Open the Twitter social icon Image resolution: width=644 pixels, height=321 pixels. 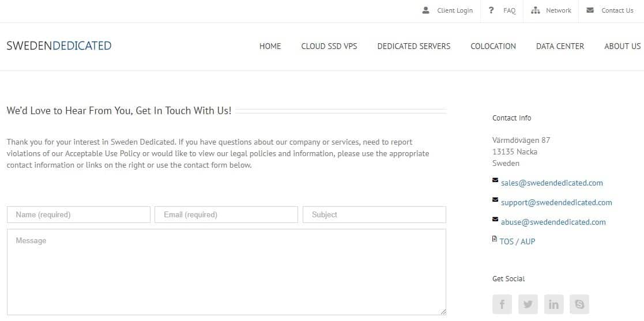[528, 304]
